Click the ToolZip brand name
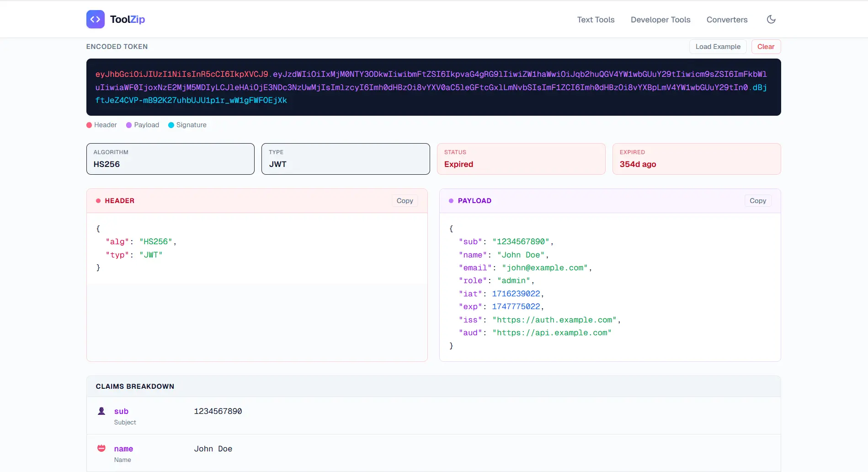Screen dimensions: 868x472 coord(128,19)
